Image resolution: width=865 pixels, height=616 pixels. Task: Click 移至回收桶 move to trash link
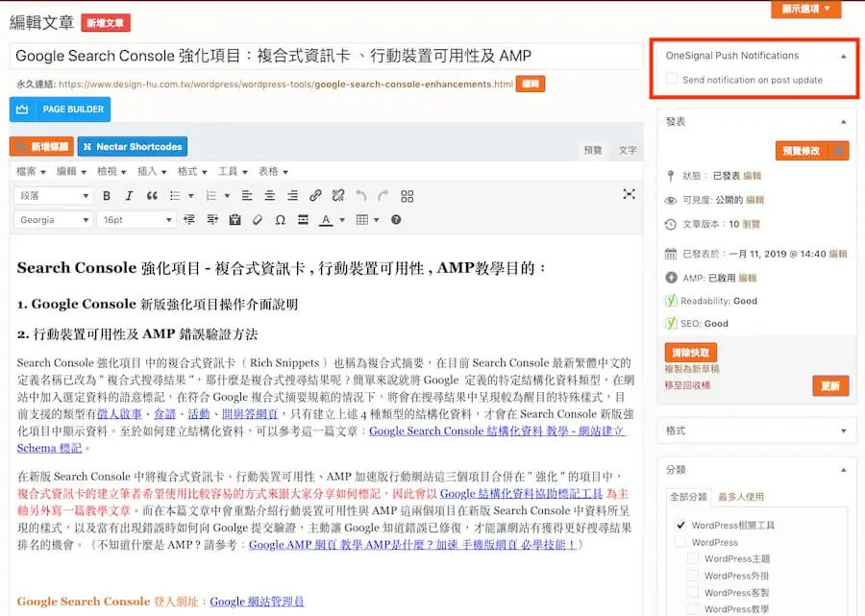point(687,385)
